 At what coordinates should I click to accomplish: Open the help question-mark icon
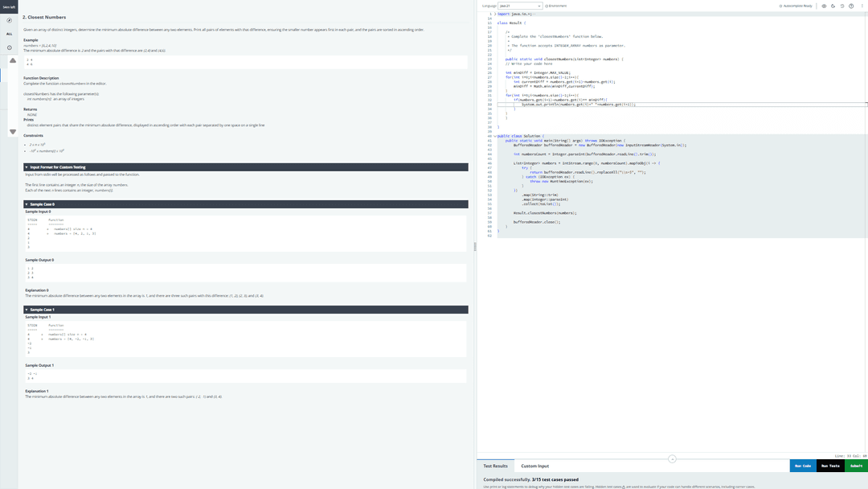coord(851,6)
